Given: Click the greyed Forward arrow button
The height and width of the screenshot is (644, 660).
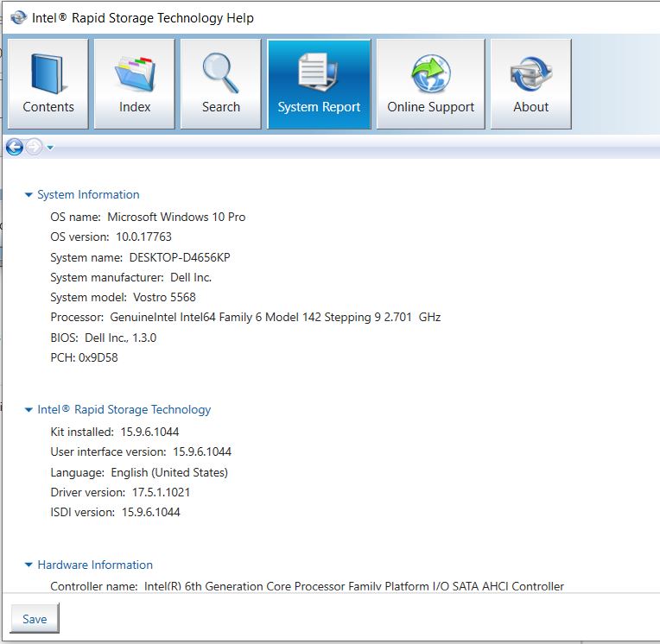Looking at the screenshot, I should coord(34,148).
